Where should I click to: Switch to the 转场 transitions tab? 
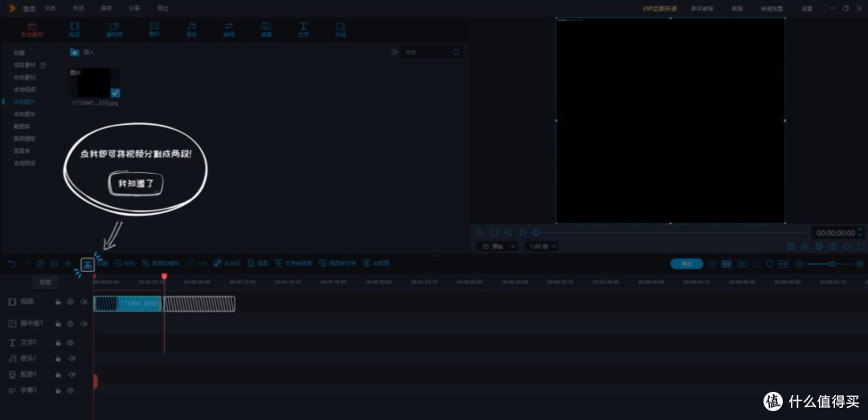pos(228,29)
